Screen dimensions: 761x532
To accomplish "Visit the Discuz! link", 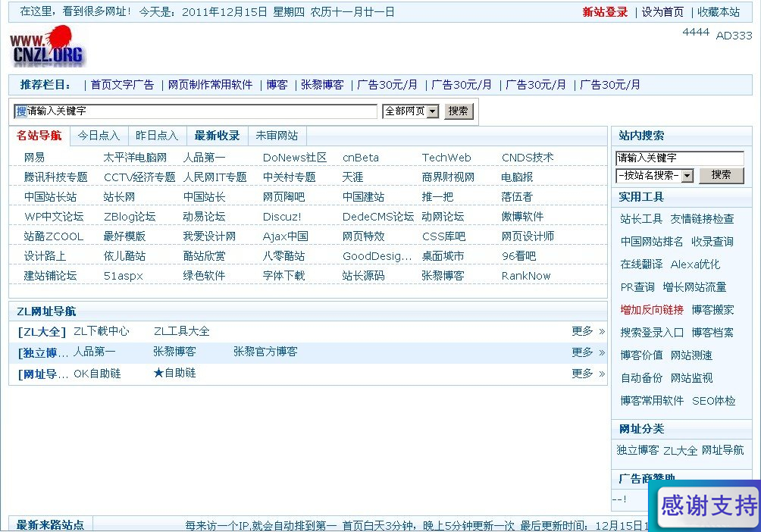I will [282, 217].
